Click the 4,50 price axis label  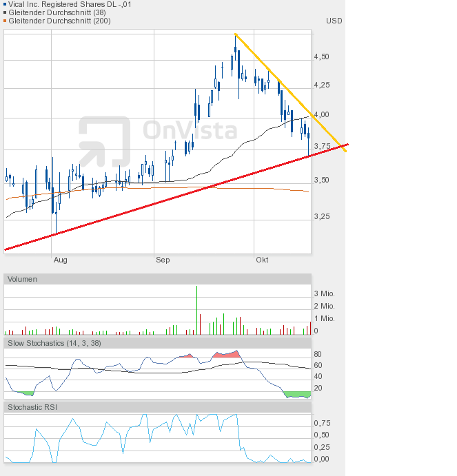coord(321,56)
